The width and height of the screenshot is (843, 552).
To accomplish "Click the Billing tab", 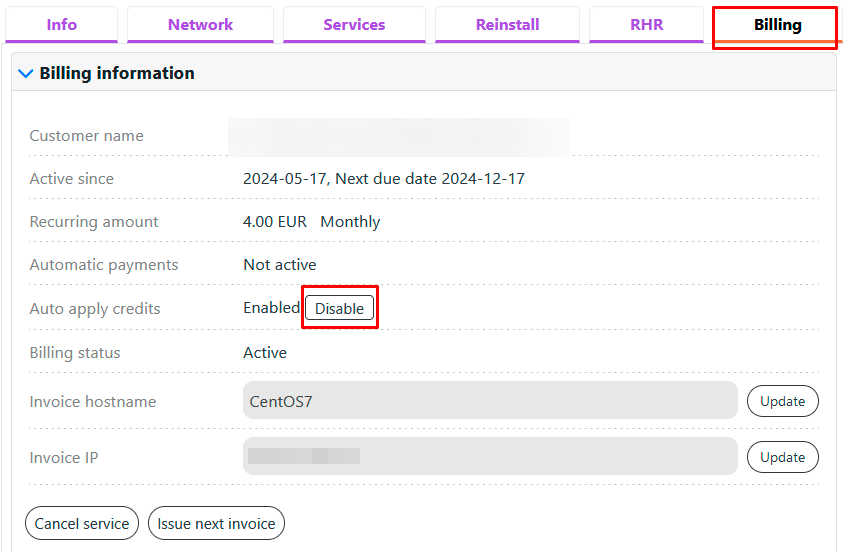I will [777, 25].
